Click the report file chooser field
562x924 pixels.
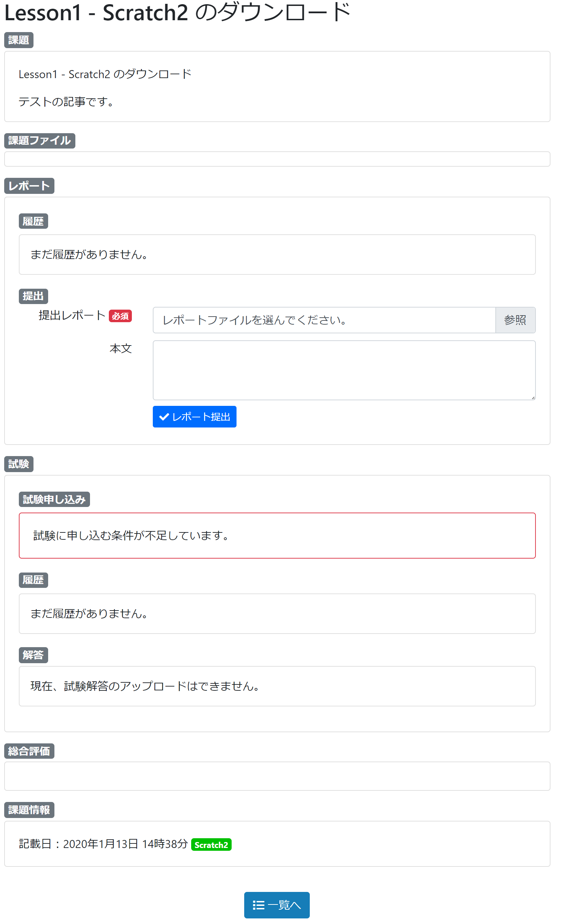324,320
